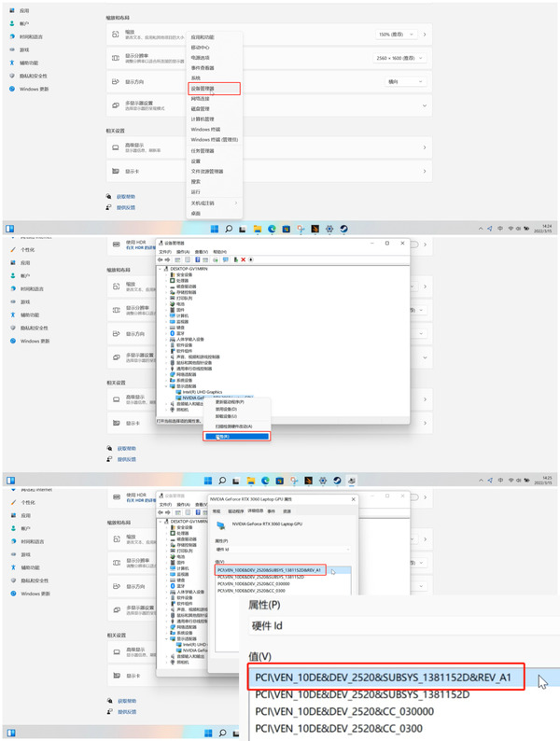560x741 pixels.
Task: Click the back arrow icon in Device Manager toolbar
Action: pyautogui.click(x=161, y=259)
